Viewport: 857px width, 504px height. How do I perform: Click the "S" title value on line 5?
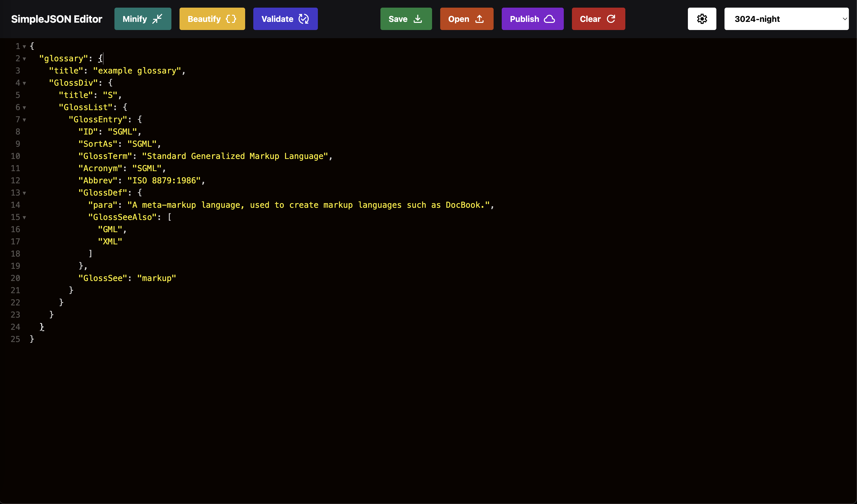[110, 95]
